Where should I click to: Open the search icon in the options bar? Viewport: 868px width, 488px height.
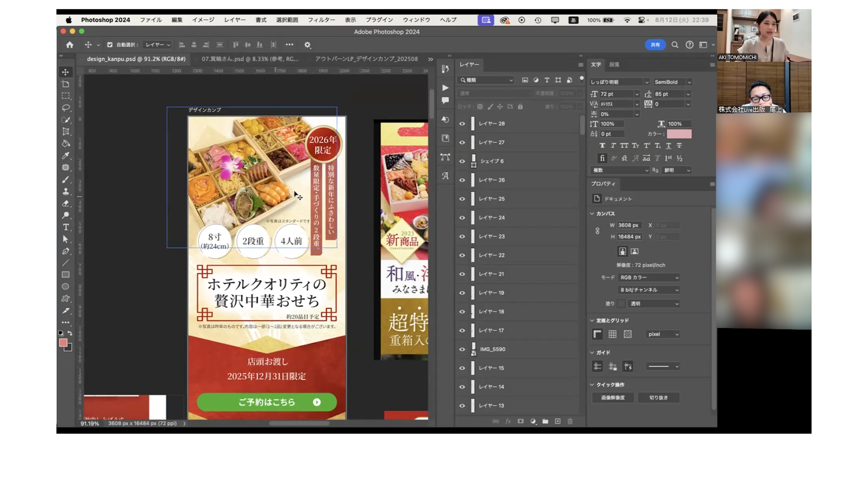(x=675, y=45)
